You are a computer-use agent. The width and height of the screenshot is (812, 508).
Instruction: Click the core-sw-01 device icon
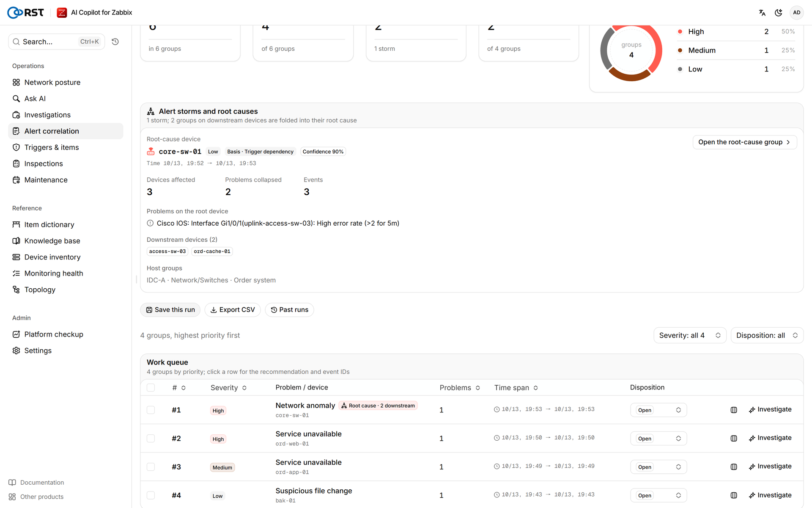[151, 152]
